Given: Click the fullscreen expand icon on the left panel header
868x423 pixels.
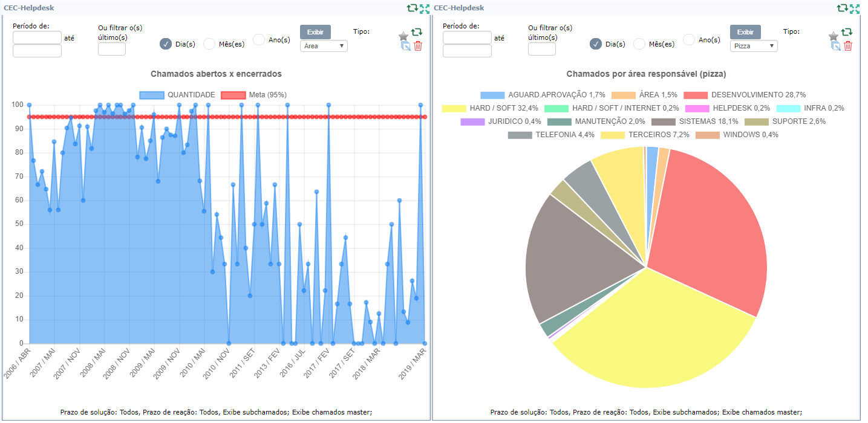Looking at the screenshot, I should (x=425, y=8).
